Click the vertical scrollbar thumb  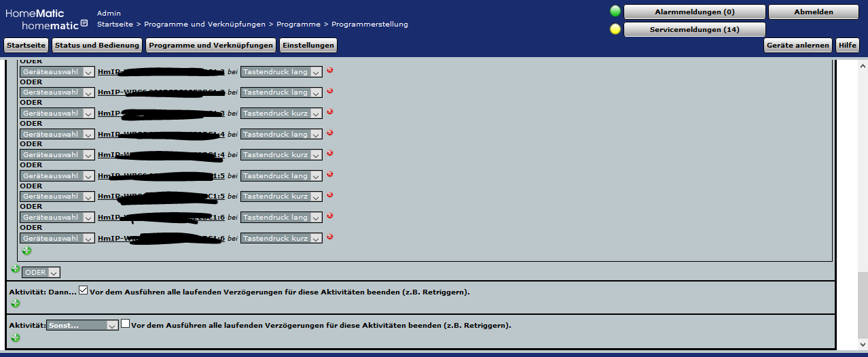863,305
